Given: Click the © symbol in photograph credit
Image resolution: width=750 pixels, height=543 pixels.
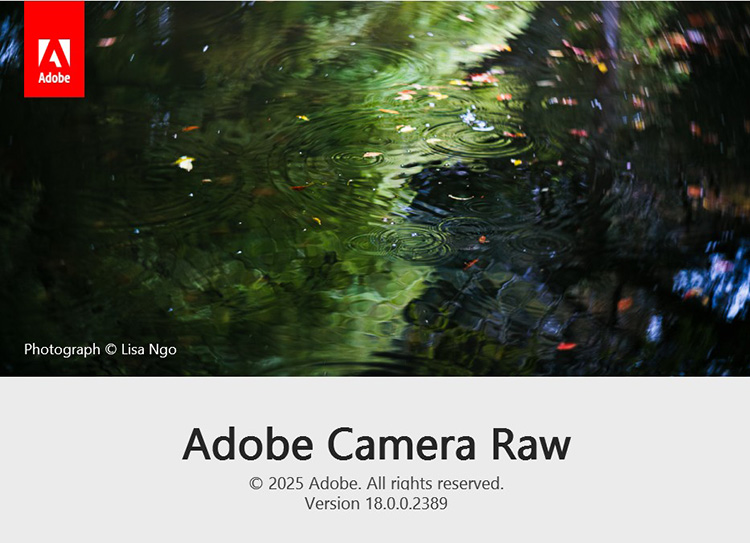Looking at the screenshot, I should tap(111, 349).
